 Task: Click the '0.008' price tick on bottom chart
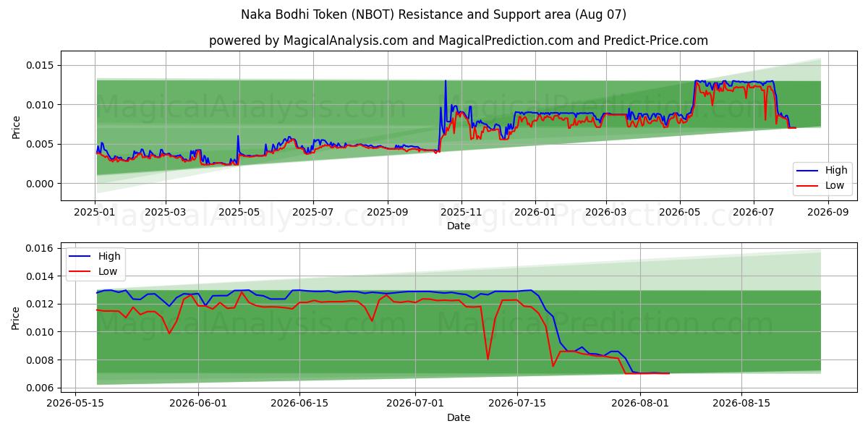pyautogui.click(x=41, y=360)
